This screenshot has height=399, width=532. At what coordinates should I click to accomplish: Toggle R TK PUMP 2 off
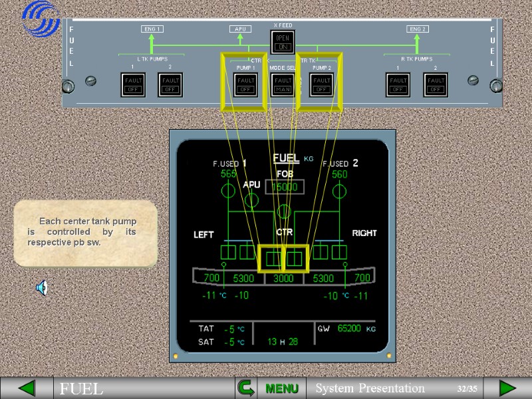436,85
